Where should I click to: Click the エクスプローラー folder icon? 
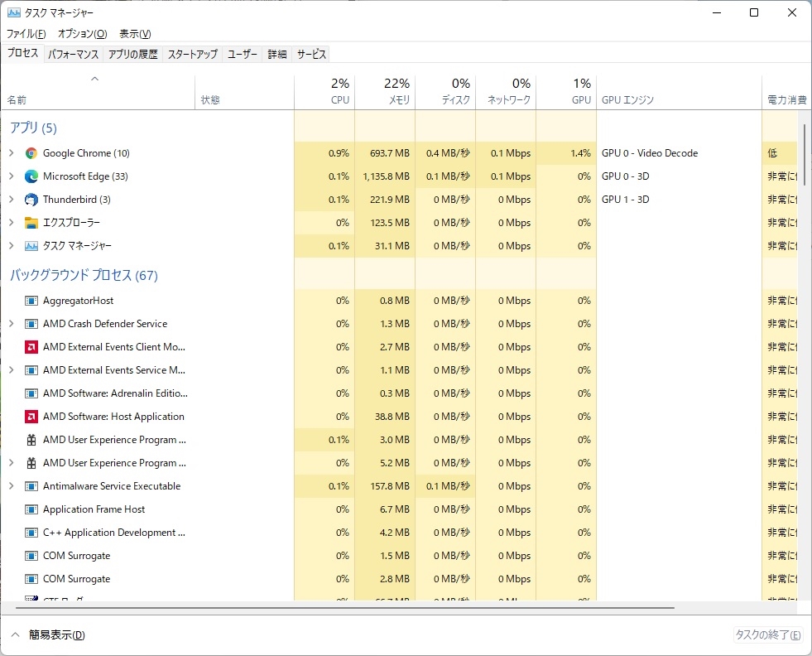tap(31, 223)
